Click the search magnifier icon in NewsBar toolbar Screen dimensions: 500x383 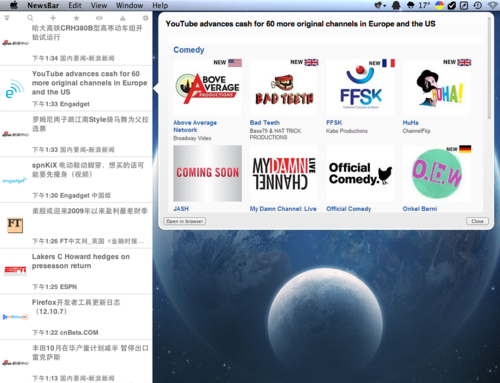pos(30,18)
